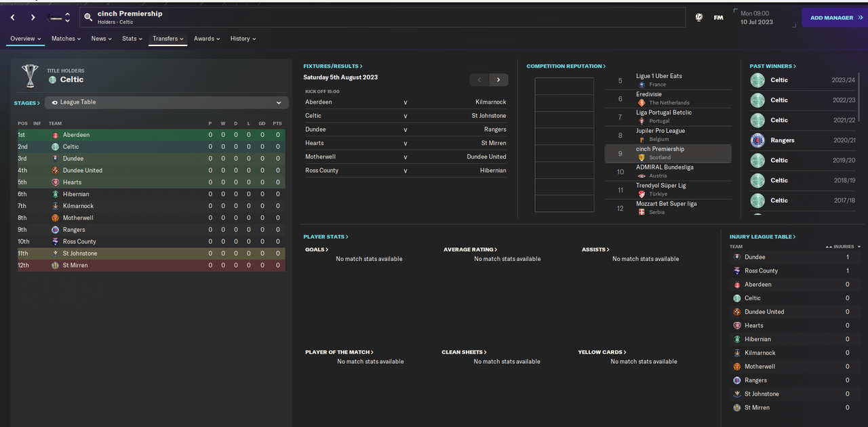Open the search magnifier icon
Image resolution: width=868 pixels, height=427 pixels.
tap(88, 18)
